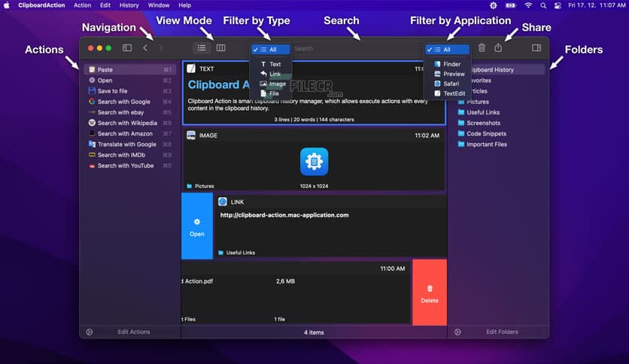629x364 pixels.
Task: Click the red Delete swipe button
Action: click(430, 293)
